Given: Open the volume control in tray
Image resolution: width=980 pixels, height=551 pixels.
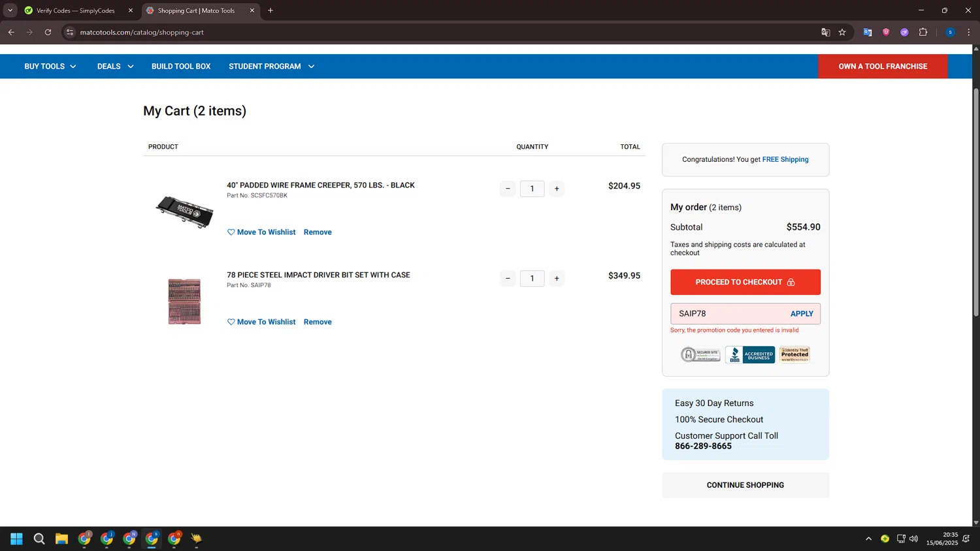Looking at the screenshot, I should click(x=913, y=539).
